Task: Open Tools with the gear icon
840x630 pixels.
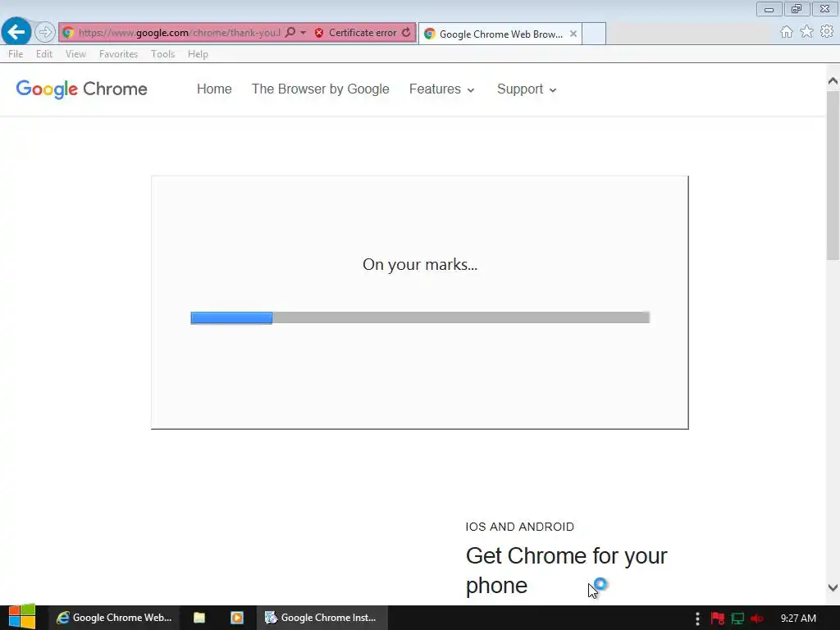Action: click(827, 32)
